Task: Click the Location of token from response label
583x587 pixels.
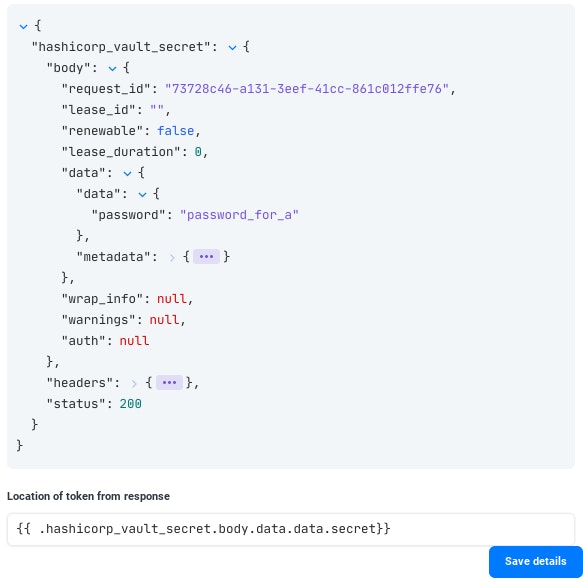Action: pyautogui.click(x=88, y=496)
